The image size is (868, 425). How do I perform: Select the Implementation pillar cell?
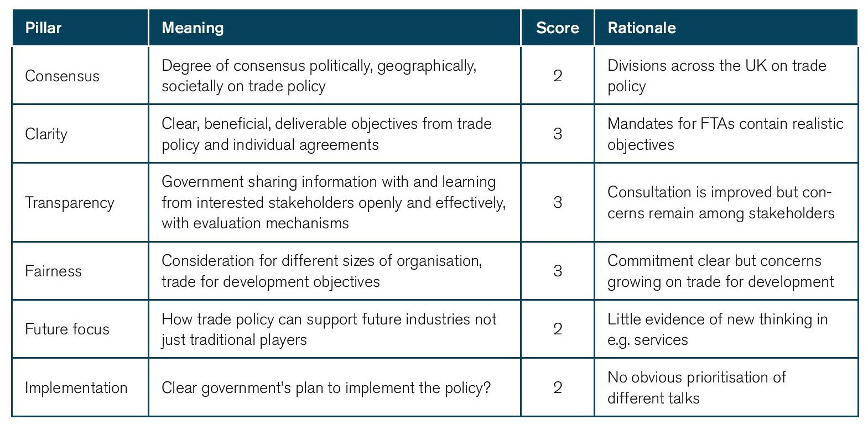click(x=76, y=387)
